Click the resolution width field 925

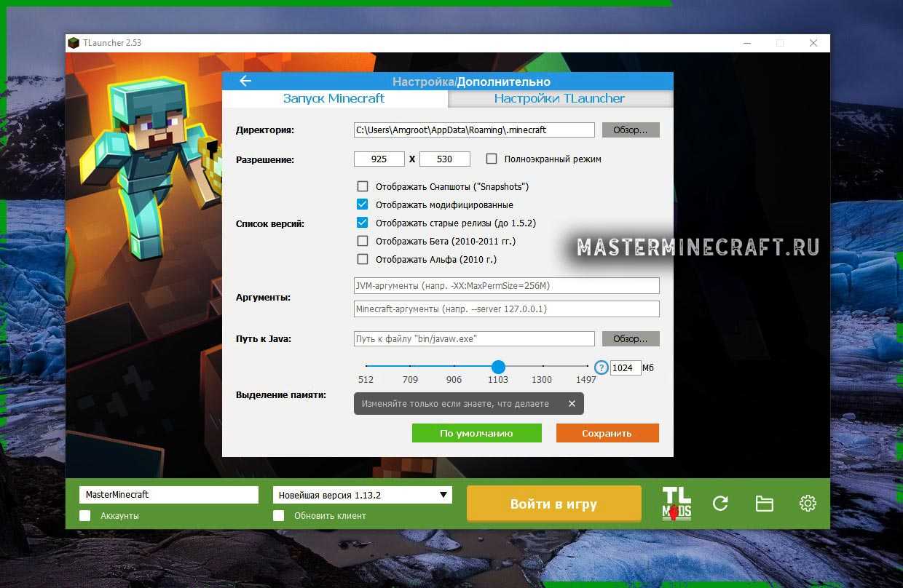pyautogui.click(x=379, y=159)
